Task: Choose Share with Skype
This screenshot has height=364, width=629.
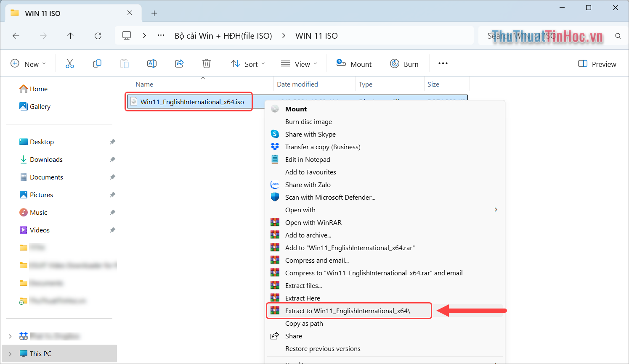Action: tap(385, 134)
